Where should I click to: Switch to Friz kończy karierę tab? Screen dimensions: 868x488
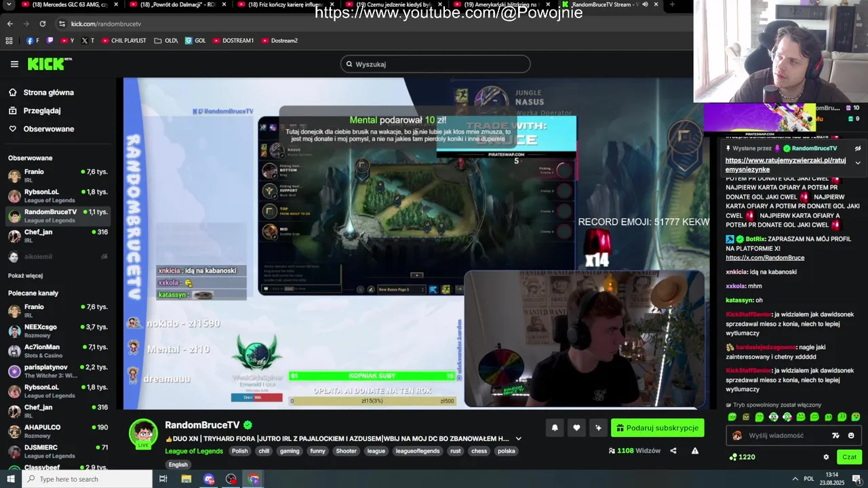[x=286, y=4]
